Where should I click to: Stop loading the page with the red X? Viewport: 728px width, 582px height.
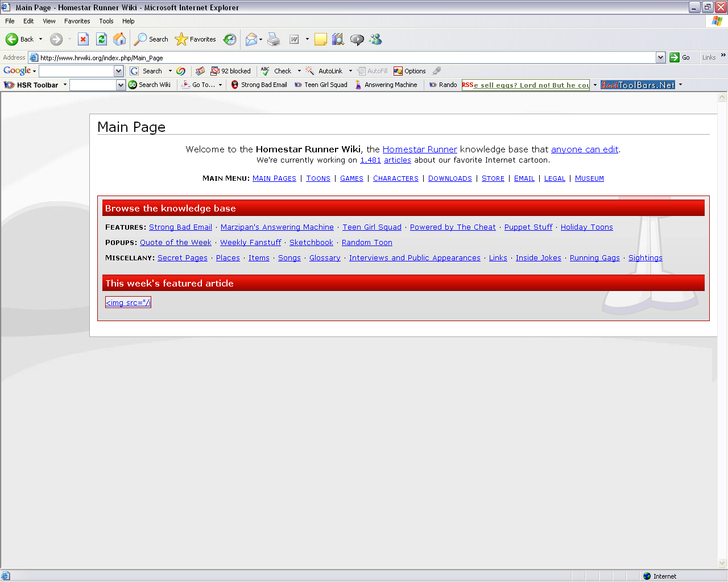83,39
